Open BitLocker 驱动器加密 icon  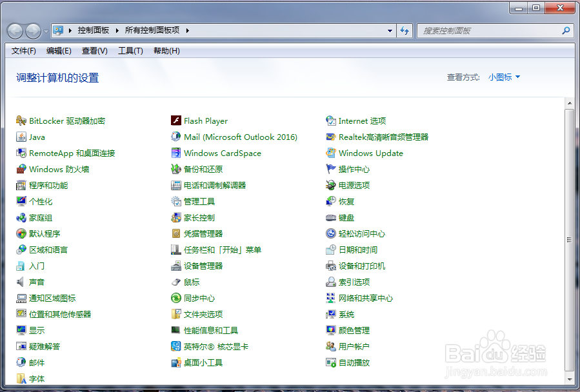pyautogui.click(x=21, y=121)
